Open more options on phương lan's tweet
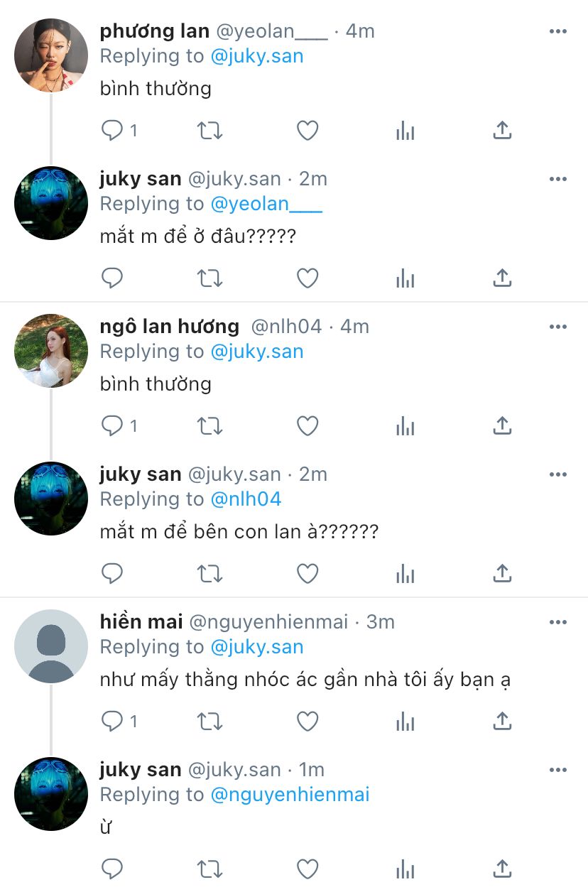The image size is (588, 892). coord(558,31)
